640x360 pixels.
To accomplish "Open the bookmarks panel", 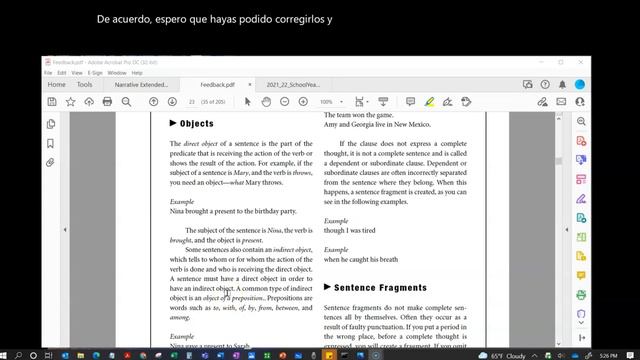I will click(x=50, y=143).
